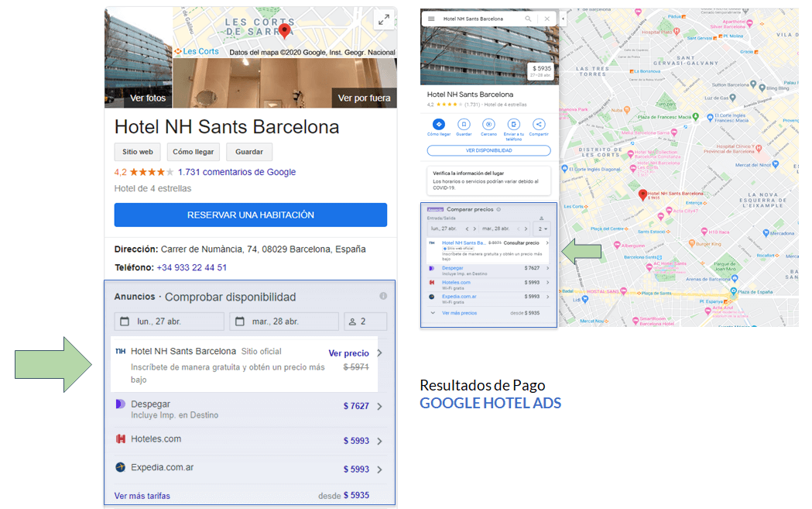The height and width of the screenshot is (509, 812).
Task: Click the guests person icon in knowledge panel
Action: tap(352, 322)
